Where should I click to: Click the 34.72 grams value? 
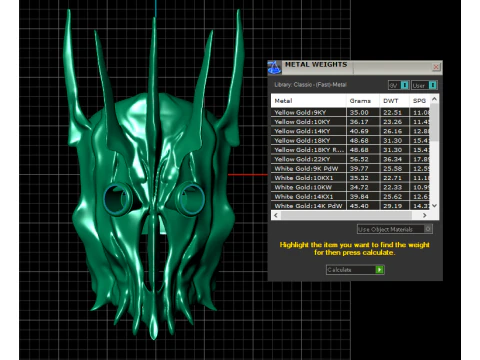click(359, 187)
